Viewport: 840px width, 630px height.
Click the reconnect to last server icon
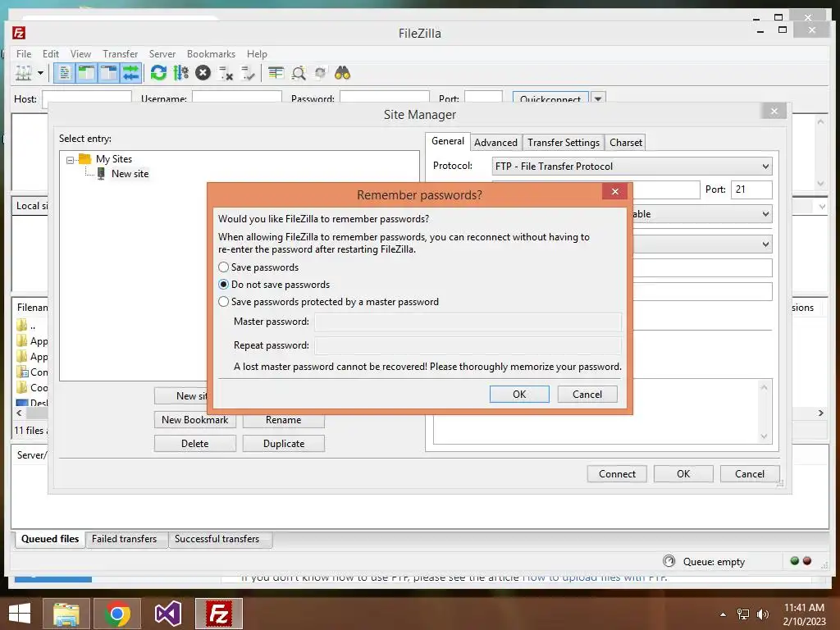click(x=248, y=73)
